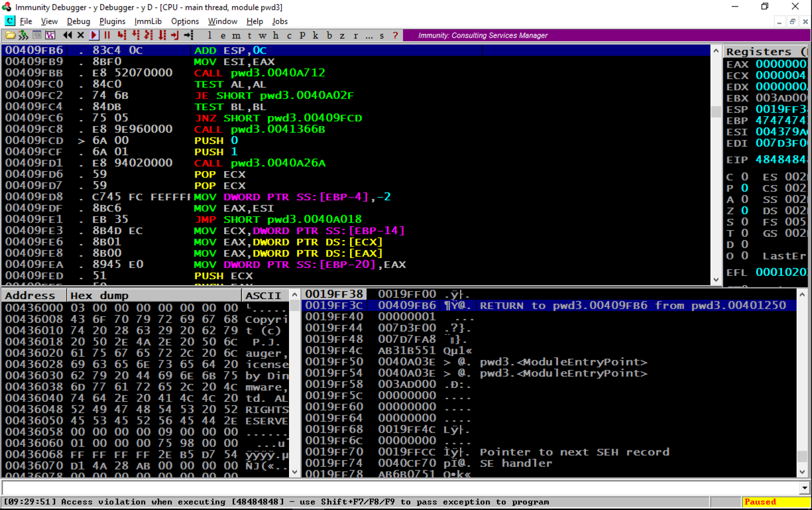Screen dimensions: 812x510
Task: Run the program with the play icon
Action: pyautogui.click(x=94, y=35)
